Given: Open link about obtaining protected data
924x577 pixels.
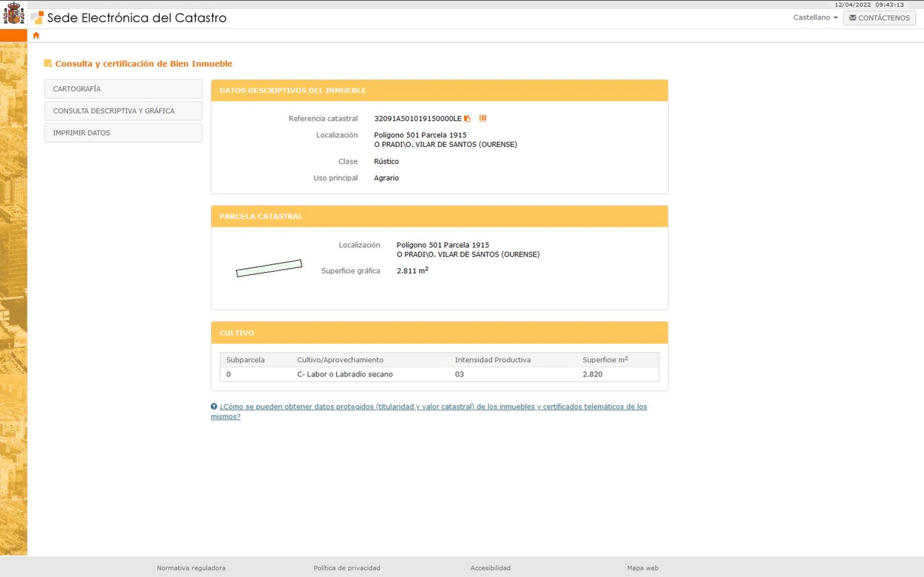Looking at the screenshot, I should tap(433, 407).
